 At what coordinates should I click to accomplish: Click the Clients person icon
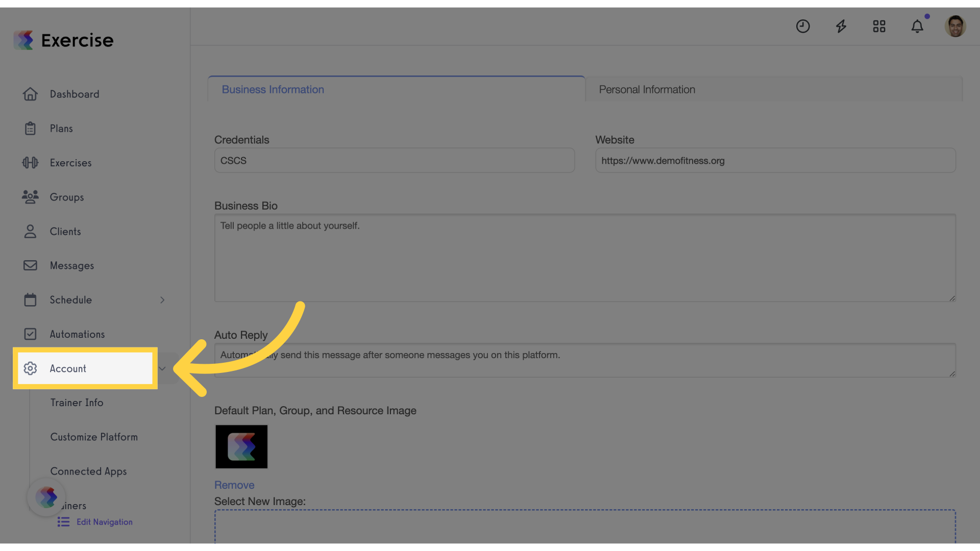[x=30, y=231]
